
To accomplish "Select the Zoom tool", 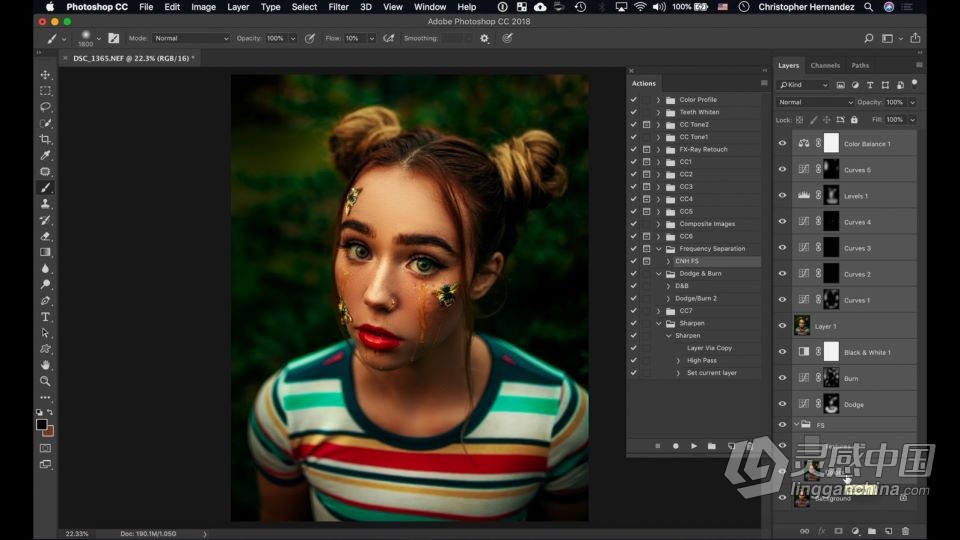I will [45, 381].
